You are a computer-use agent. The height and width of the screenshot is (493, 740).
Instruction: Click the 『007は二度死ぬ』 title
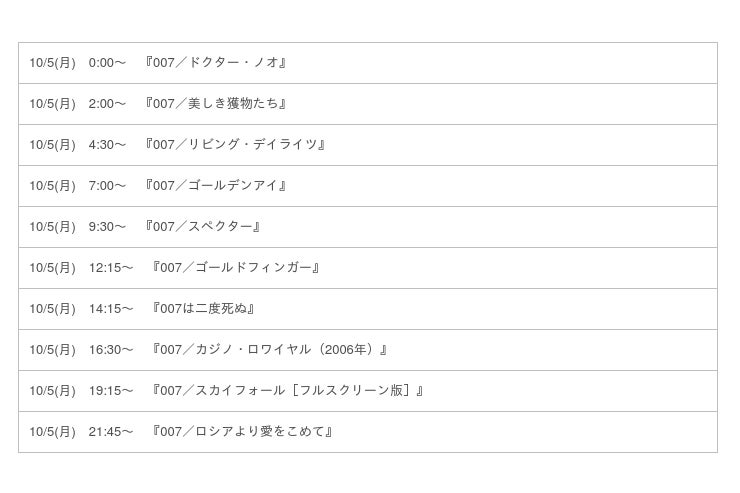(x=203, y=309)
